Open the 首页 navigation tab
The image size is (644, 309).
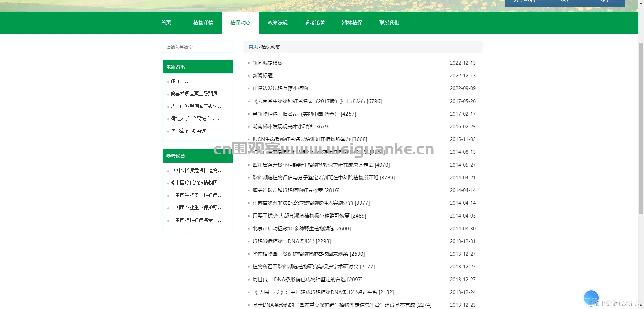[x=166, y=23]
